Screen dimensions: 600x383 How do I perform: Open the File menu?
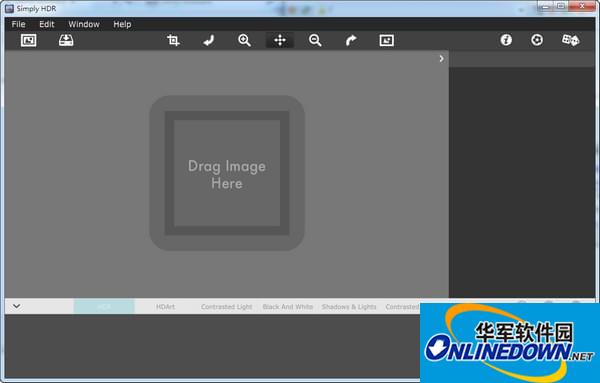pyautogui.click(x=18, y=24)
